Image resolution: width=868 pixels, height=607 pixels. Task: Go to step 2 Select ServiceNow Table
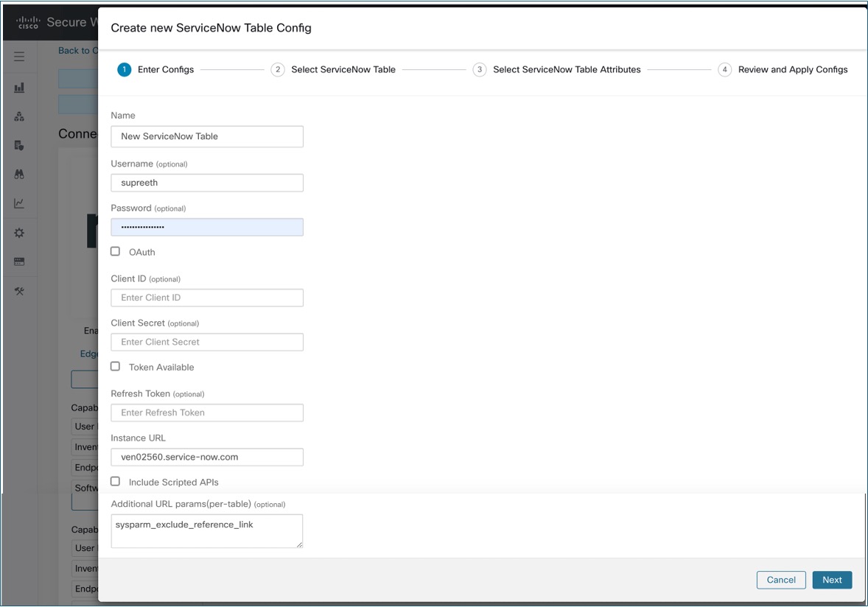(333, 70)
